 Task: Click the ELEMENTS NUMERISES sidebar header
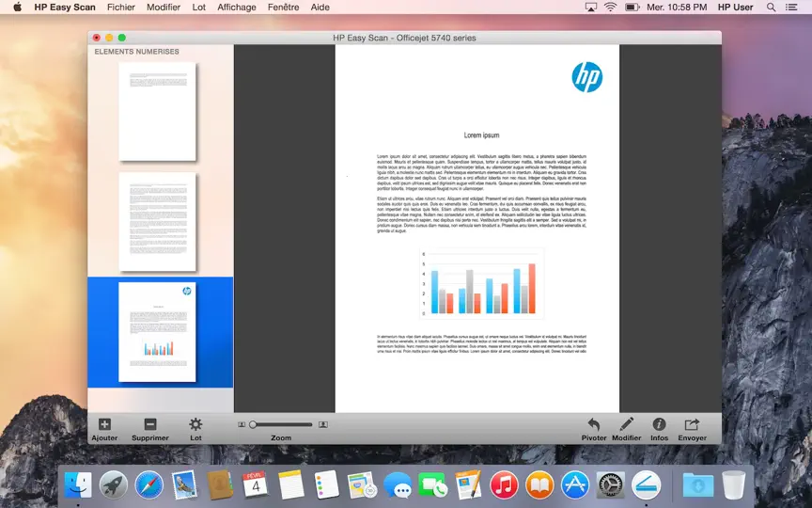click(x=136, y=52)
